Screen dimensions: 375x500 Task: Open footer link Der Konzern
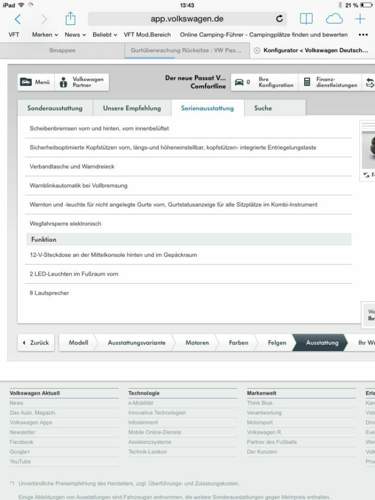(x=262, y=452)
